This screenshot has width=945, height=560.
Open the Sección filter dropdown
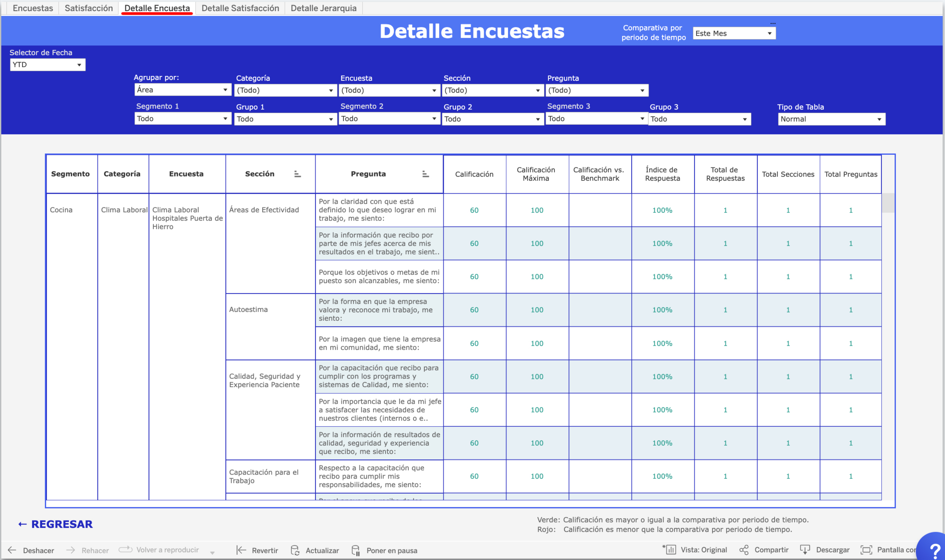pyautogui.click(x=493, y=90)
